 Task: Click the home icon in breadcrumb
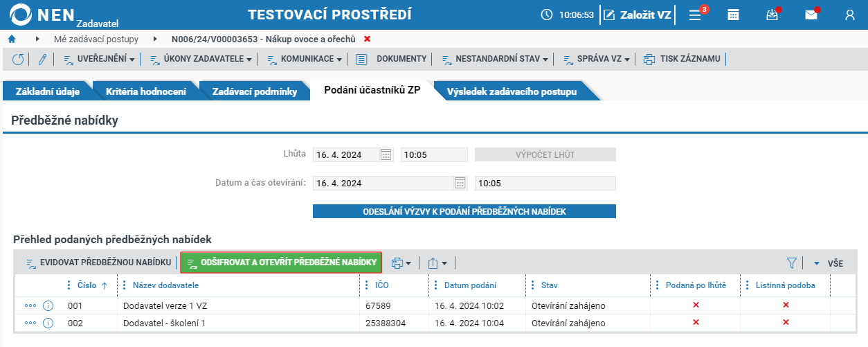point(12,39)
